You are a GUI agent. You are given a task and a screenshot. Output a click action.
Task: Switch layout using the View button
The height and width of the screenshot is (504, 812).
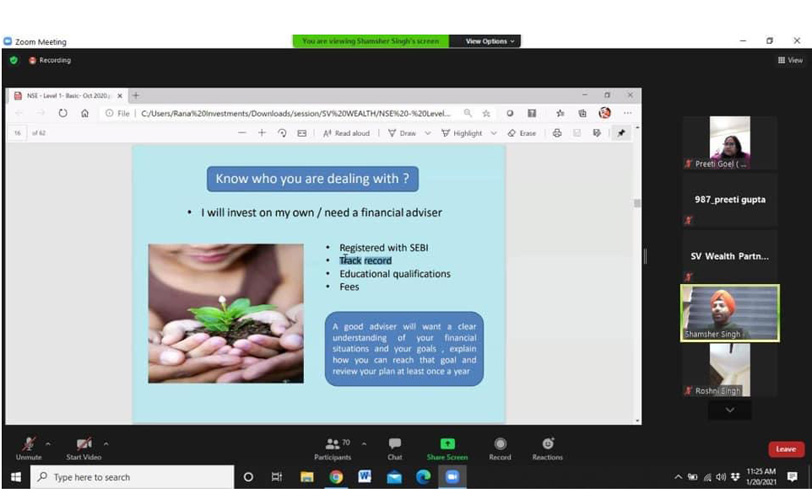click(790, 60)
